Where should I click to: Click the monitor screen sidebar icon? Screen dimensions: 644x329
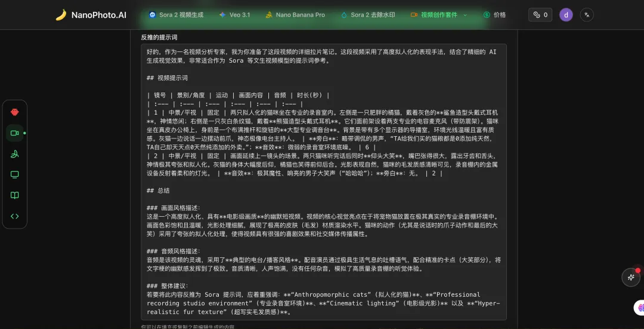[15, 175]
